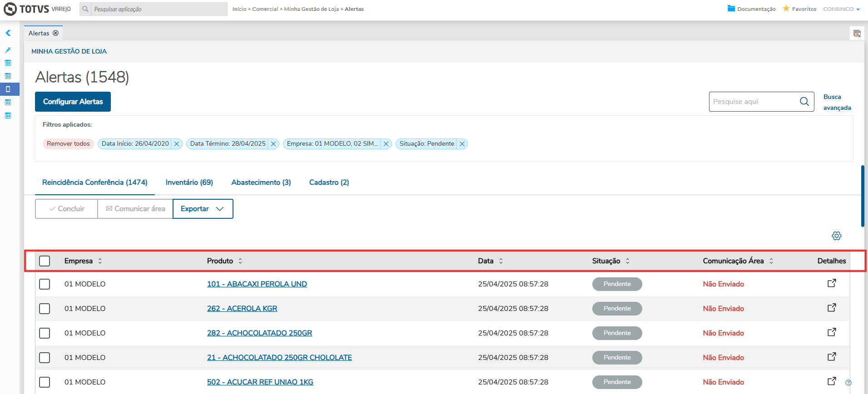Viewport: 868px width, 394px height.
Task: Open table column settings gear
Action: pyautogui.click(x=837, y=236)
